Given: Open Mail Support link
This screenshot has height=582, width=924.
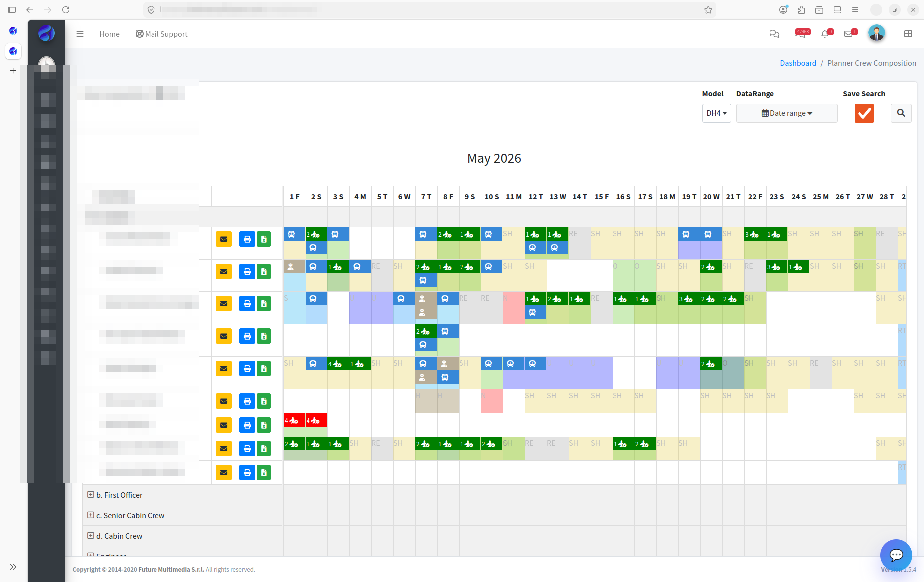Looking at the screenshot, I should point(161,34).
